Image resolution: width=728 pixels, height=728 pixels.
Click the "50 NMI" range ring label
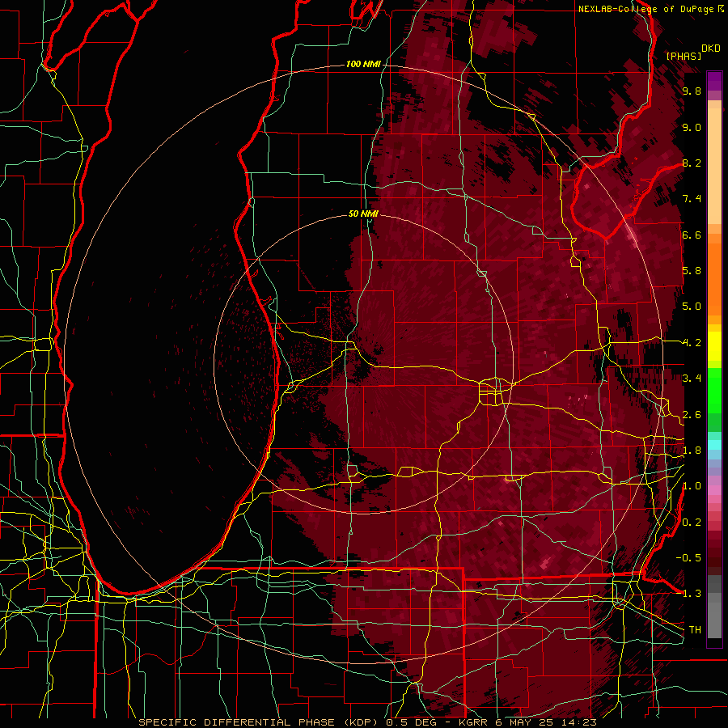[363, 214]
